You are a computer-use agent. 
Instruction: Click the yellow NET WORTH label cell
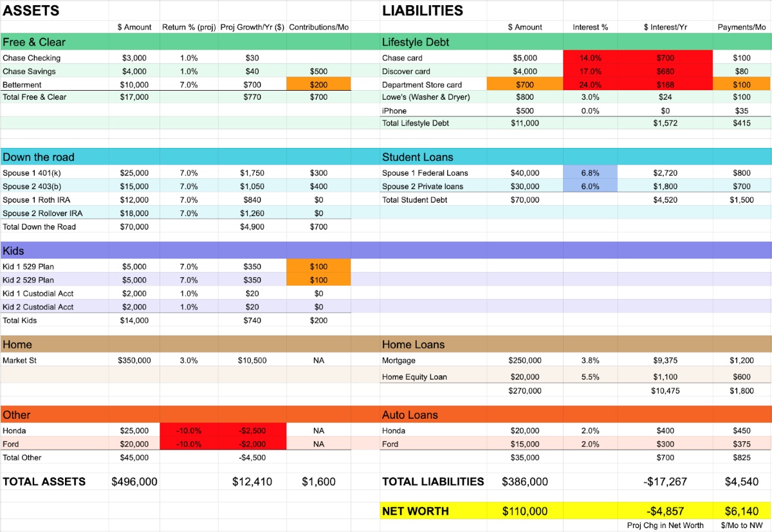(x=416, y=511)
